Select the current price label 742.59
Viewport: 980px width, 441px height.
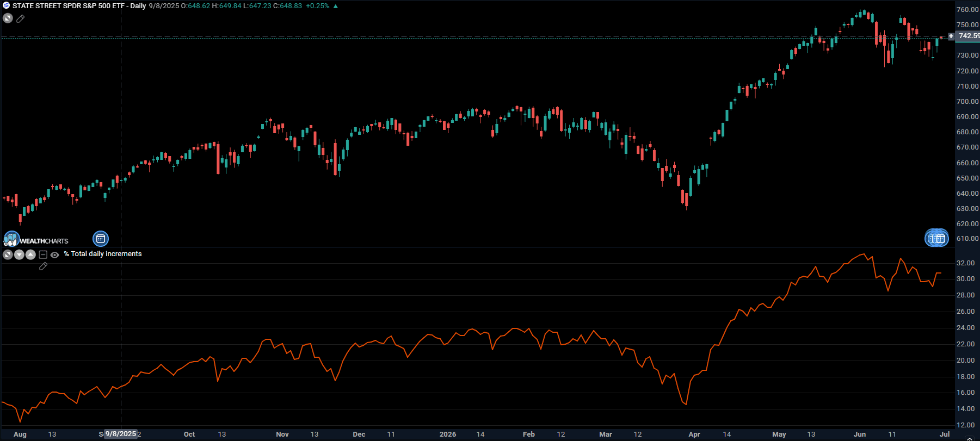tap(968, 36)
